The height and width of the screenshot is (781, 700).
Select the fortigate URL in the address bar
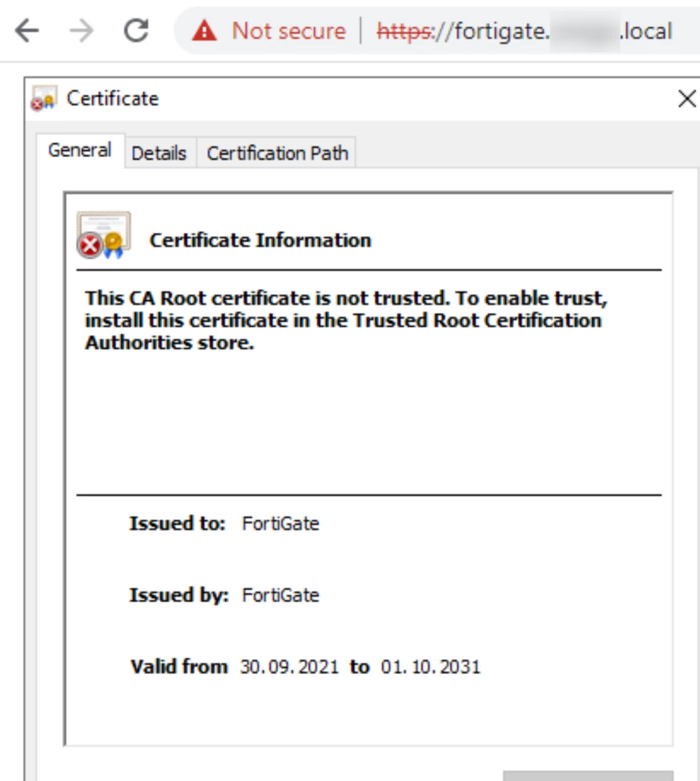524,31
